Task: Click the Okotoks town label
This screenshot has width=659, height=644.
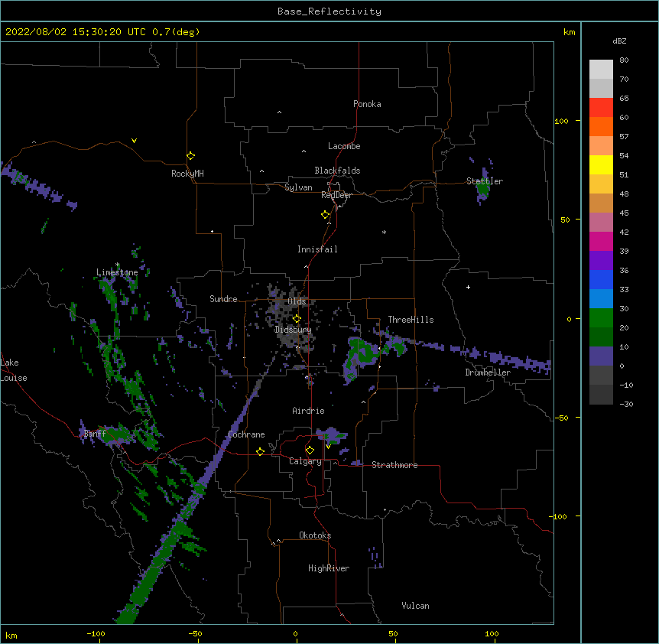Action: (315, 535)
